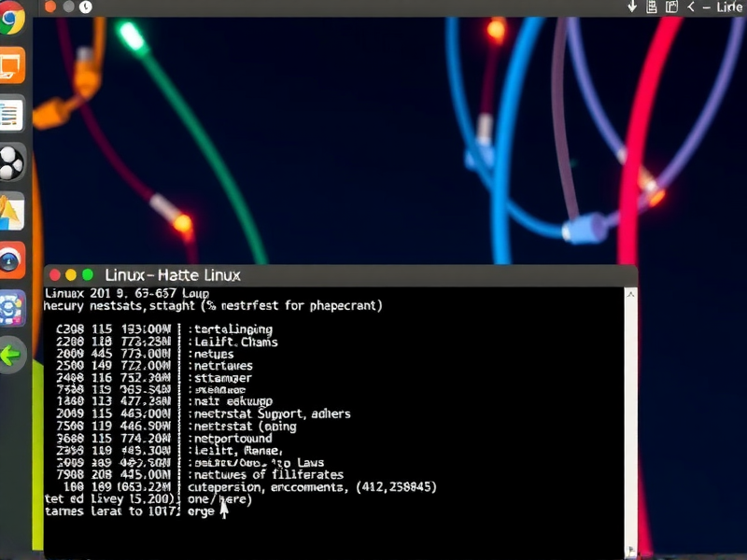Click the clipboard icon in the top bar
Image resolution: width=747 pixels, height=560 pixels.
pyautogui.click(x=669, y=7)
